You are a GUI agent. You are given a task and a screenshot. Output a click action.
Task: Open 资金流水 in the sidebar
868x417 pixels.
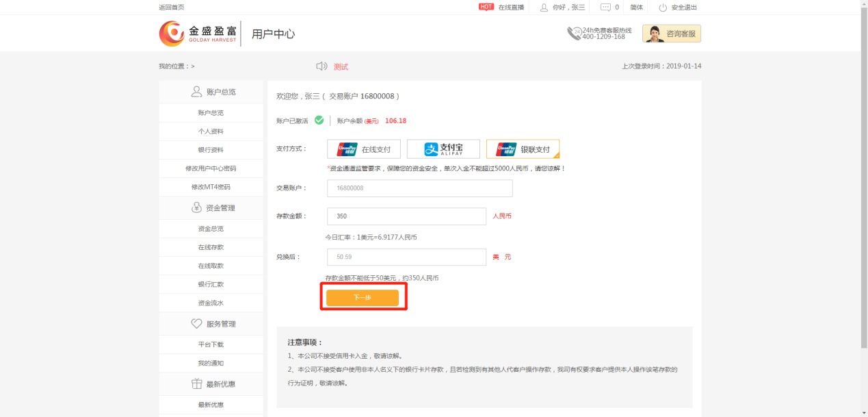(x=211, y=303)
